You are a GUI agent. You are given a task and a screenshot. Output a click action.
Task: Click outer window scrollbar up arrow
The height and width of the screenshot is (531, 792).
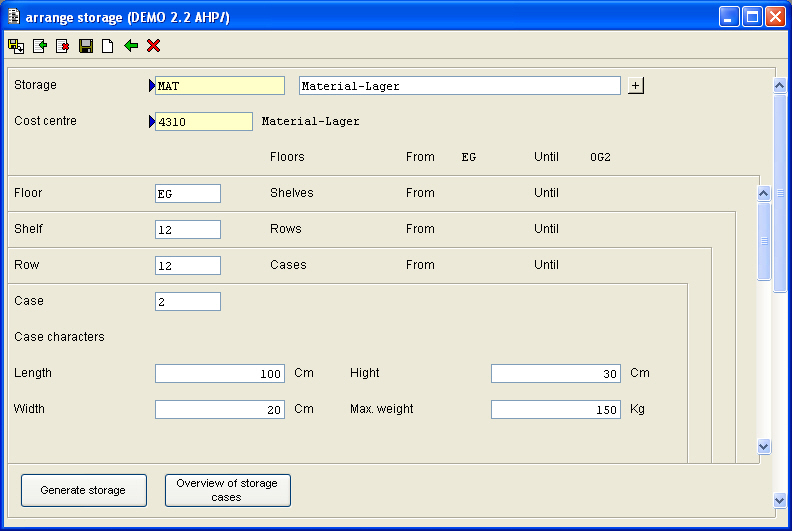pyautogui.click(x=779, y=85)
